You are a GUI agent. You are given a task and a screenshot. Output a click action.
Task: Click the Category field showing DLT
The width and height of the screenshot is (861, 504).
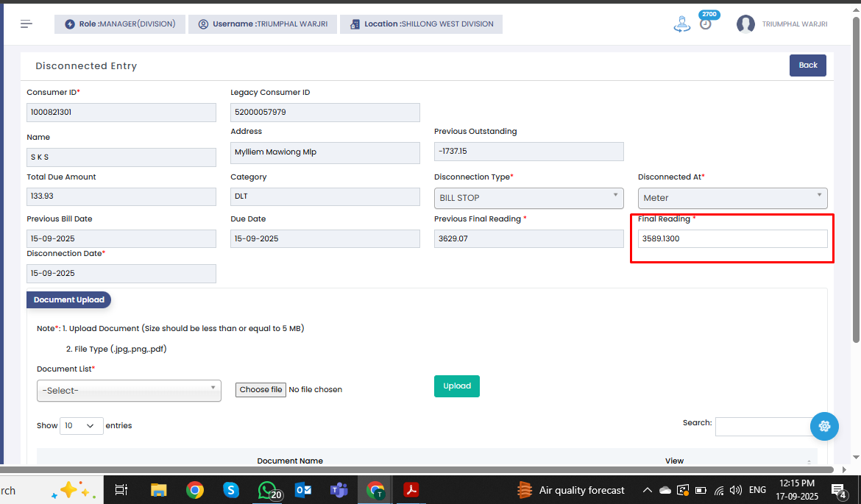pyautogui.click(x=325, y=196)
